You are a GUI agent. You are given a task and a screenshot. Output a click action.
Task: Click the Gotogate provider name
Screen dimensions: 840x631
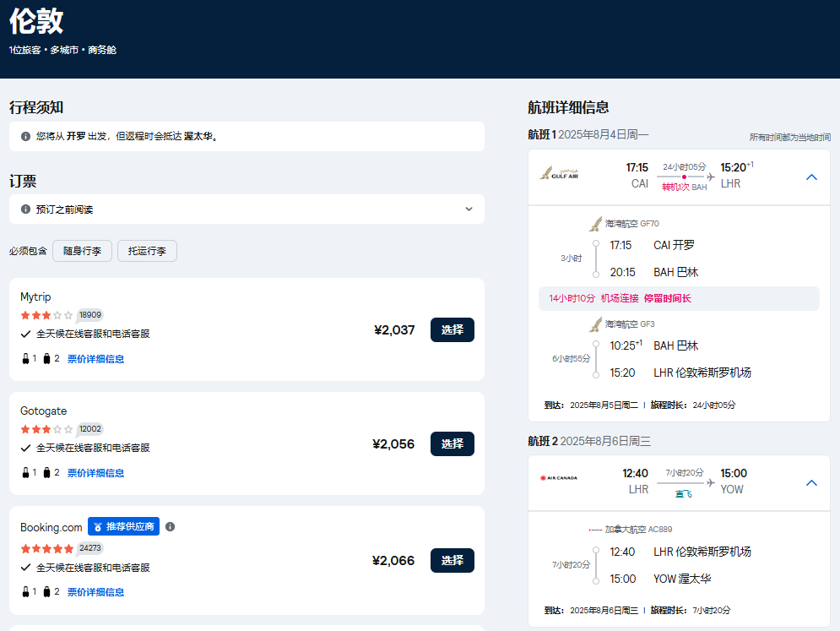coord(43,411)
